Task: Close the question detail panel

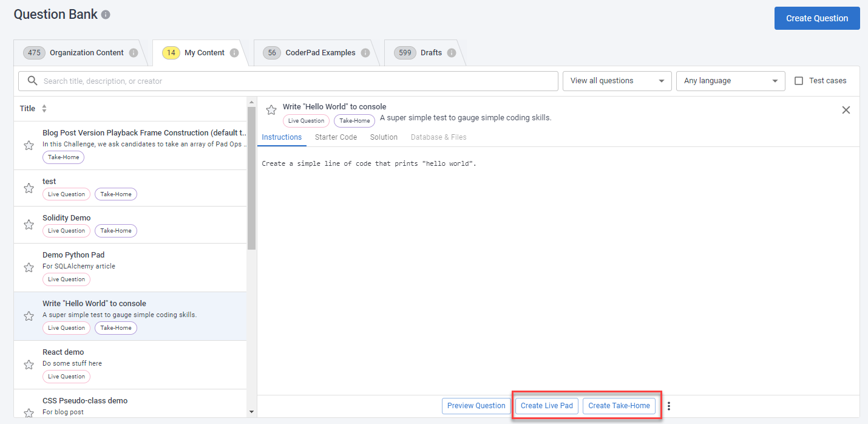Action: click(846, 110)
